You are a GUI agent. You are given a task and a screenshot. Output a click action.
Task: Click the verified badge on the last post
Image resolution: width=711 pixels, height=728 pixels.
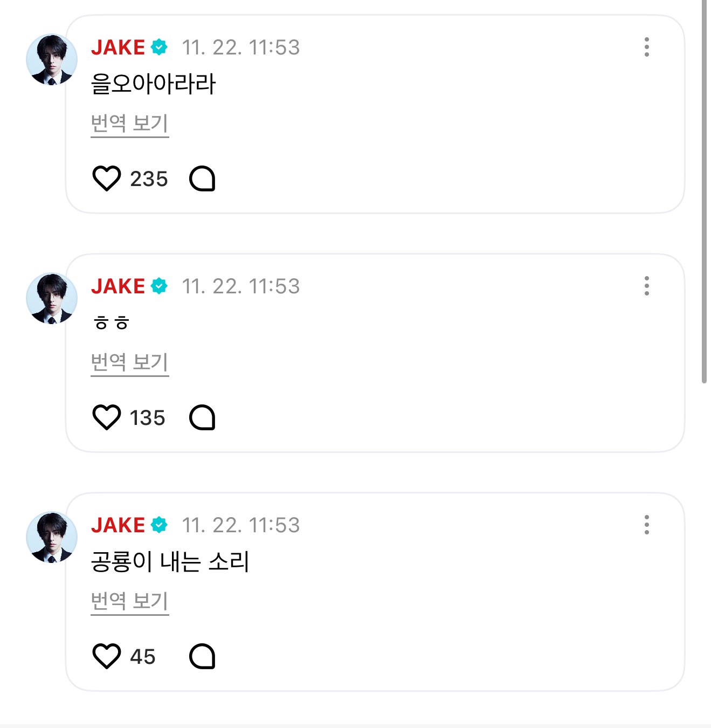tap(159, 525)
